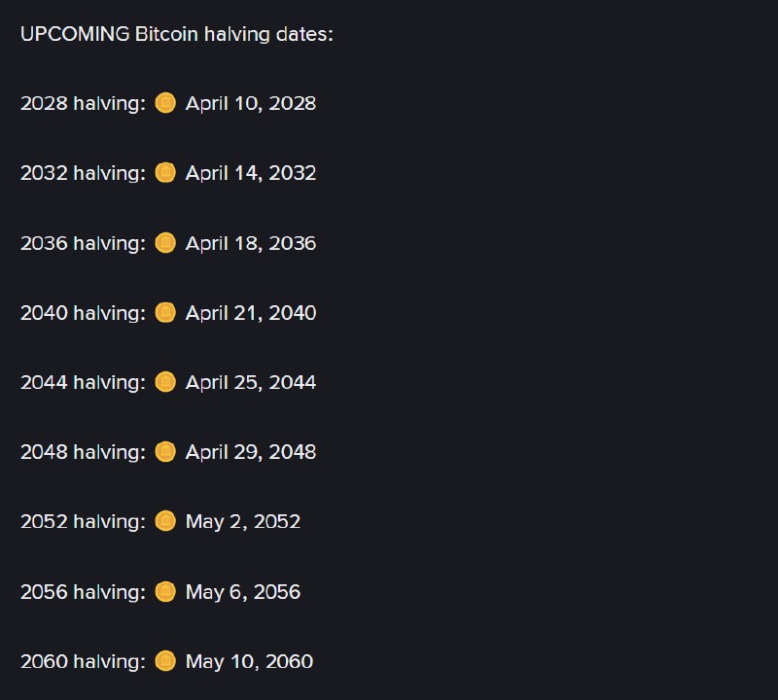Click the date text 'April 14, 2032'

[251, 174]
